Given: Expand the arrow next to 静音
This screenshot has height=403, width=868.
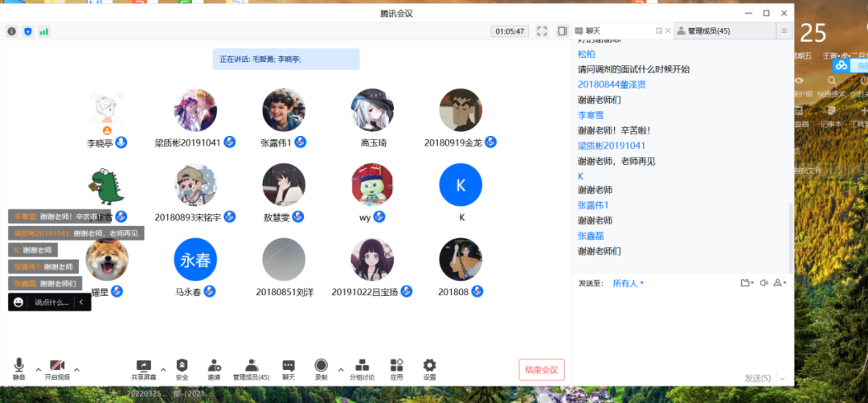Looking at the screenshot, I should (38, 370).
